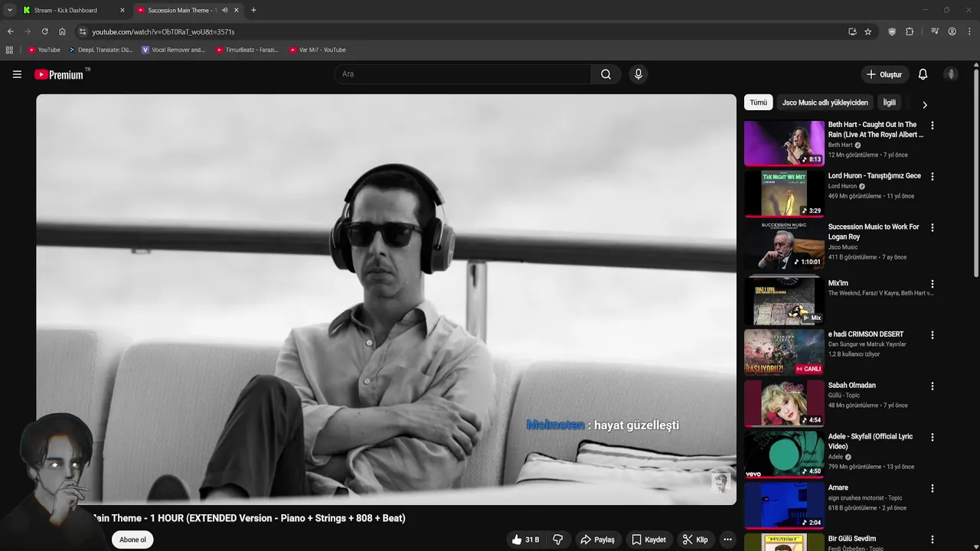The height and width of the screenshot is (551, 980).
Task: Open Jsco Music channel name under Succession Music
Action: coord(843,247)
